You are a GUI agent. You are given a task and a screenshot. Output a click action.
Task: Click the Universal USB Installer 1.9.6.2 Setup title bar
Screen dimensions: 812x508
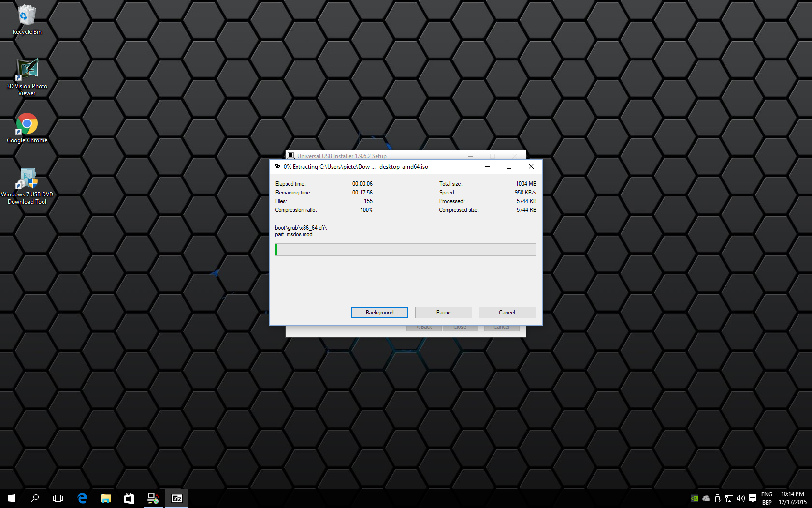click(406, 156)
